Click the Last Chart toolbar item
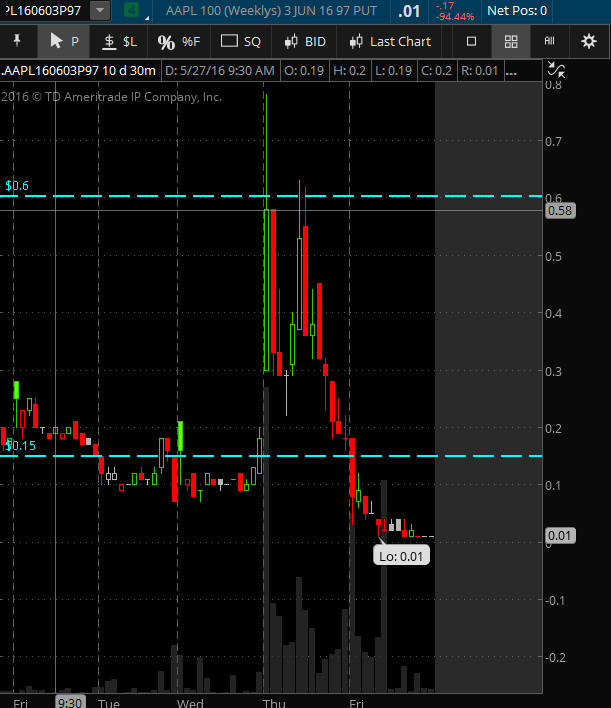 coord(390,42)
